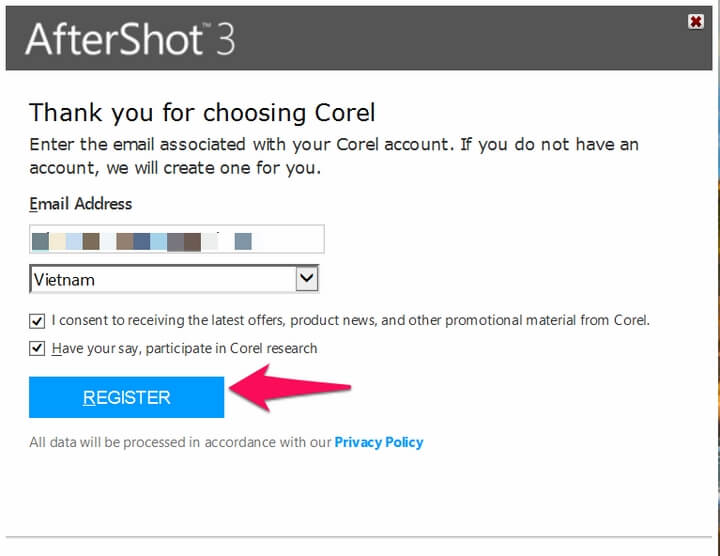The image size is (720, 556).
Task: Expand the country list using its arrow button
Action: pos(306,279)
